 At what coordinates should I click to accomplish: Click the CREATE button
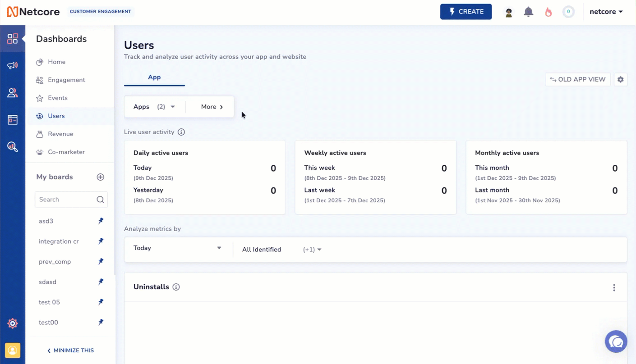[466, 11]
